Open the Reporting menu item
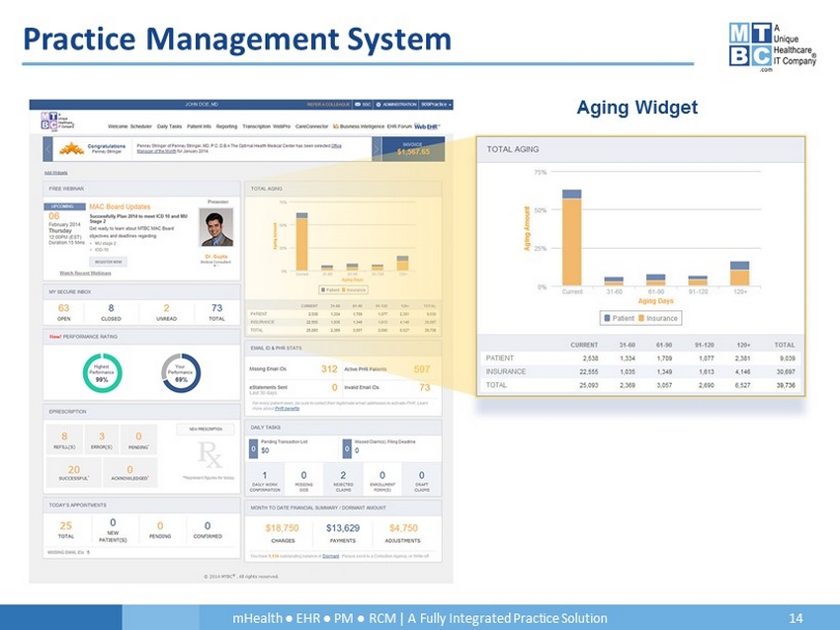This screenshot has width=840, height=630. pos(226,126)
